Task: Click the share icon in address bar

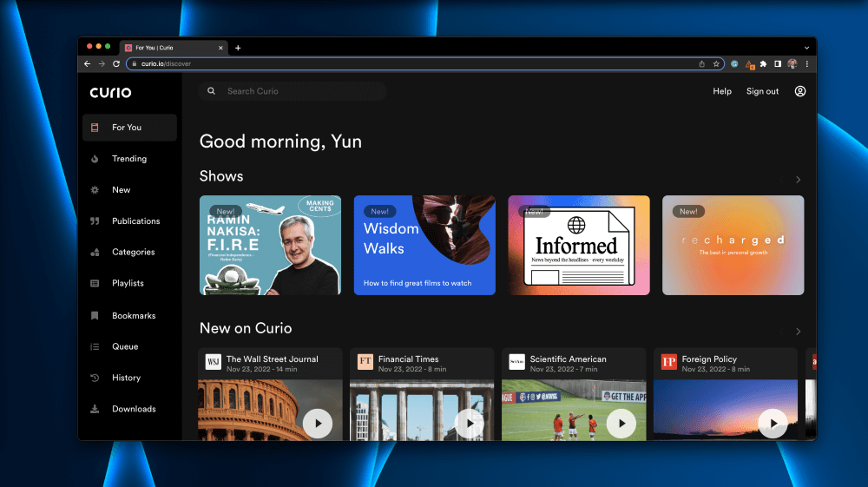Action: pos(702,63)
